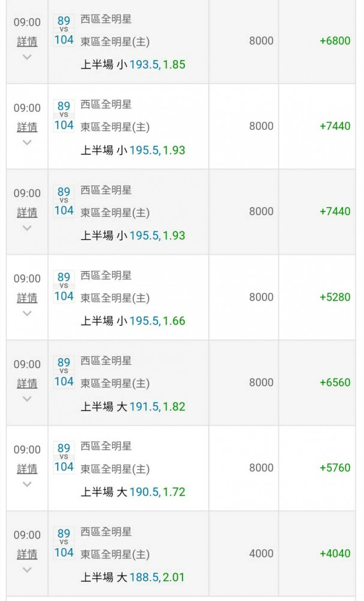Click 89 vs 104 score box in +6800 row

coord(64,30)
